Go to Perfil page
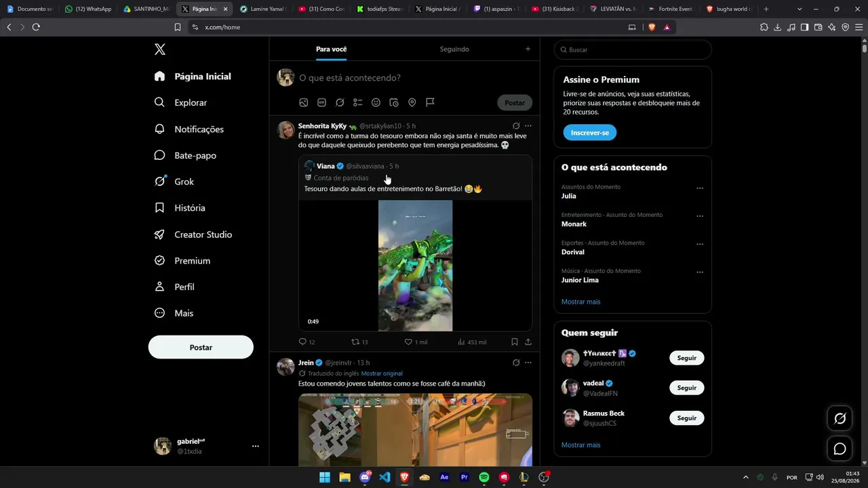The height and width of the screenshot is (488, 868). point(174,287)
